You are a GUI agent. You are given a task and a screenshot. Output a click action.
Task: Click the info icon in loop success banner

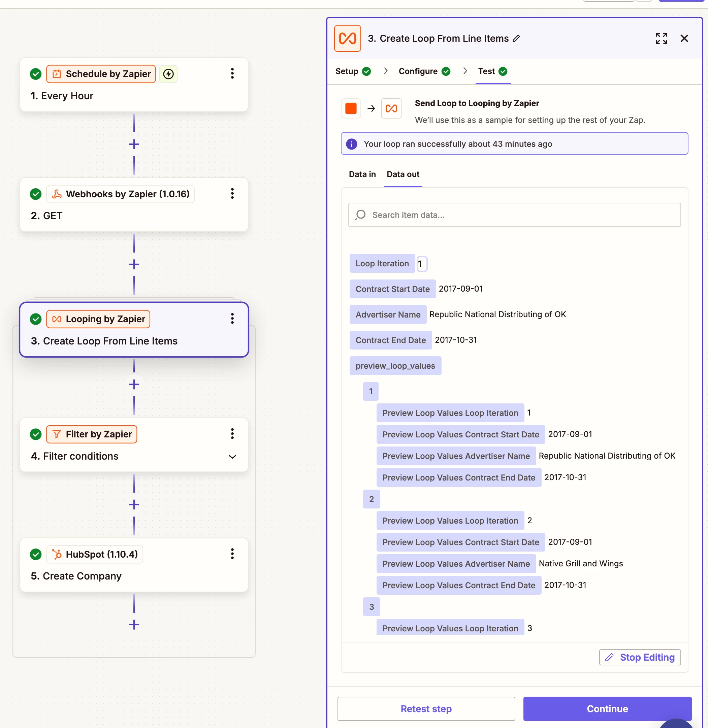point(351,144)
